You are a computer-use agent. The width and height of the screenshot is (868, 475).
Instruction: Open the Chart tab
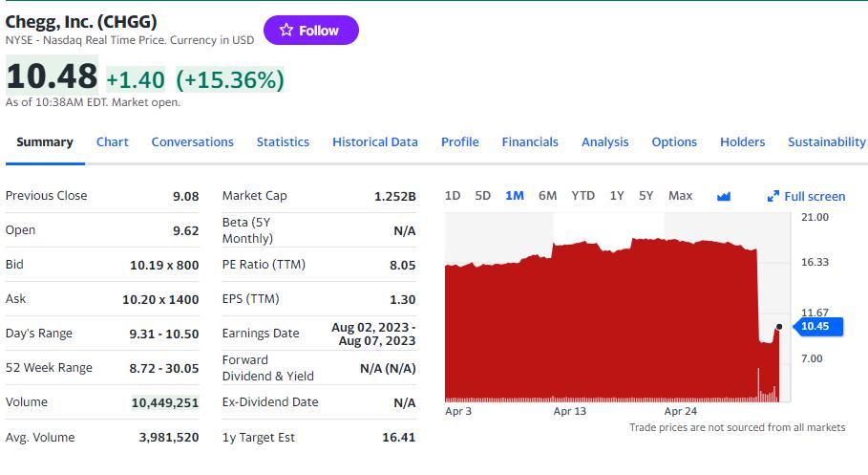pos(113,141)
